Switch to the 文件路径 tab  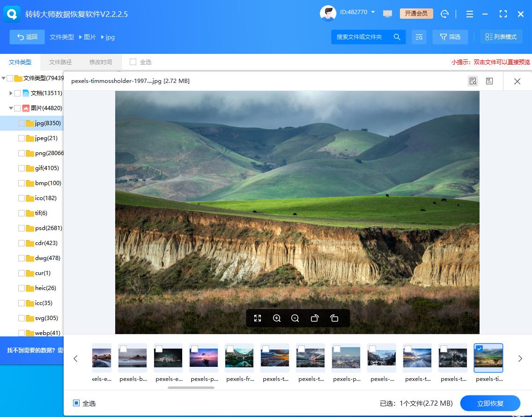click(60, 62)
